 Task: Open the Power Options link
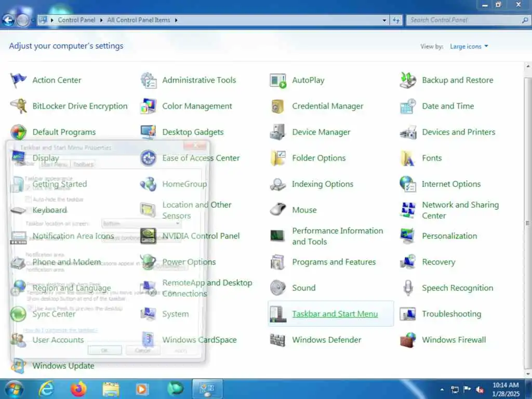click(189, 262)
